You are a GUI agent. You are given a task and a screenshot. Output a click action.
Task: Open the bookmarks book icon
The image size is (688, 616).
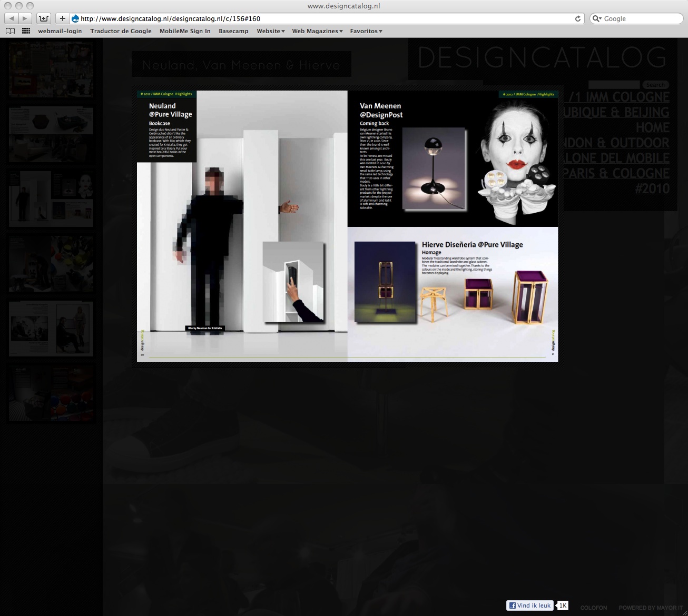(10, 31)
